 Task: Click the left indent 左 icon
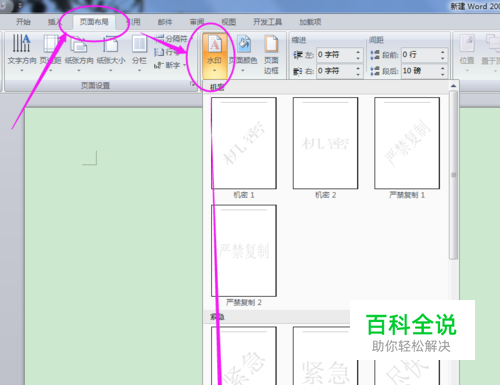pos(298,55)
